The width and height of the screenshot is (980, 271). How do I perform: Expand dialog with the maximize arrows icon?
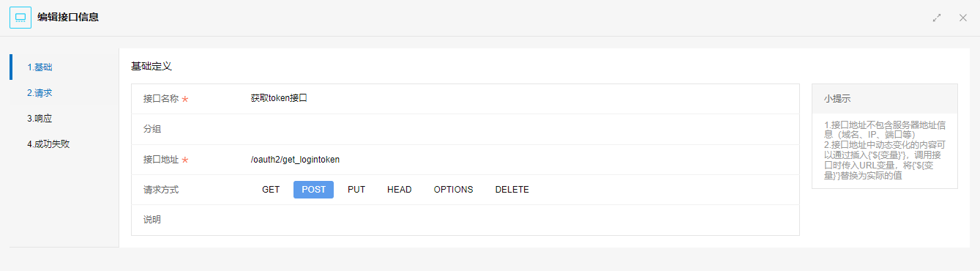[x=937, y=18]
